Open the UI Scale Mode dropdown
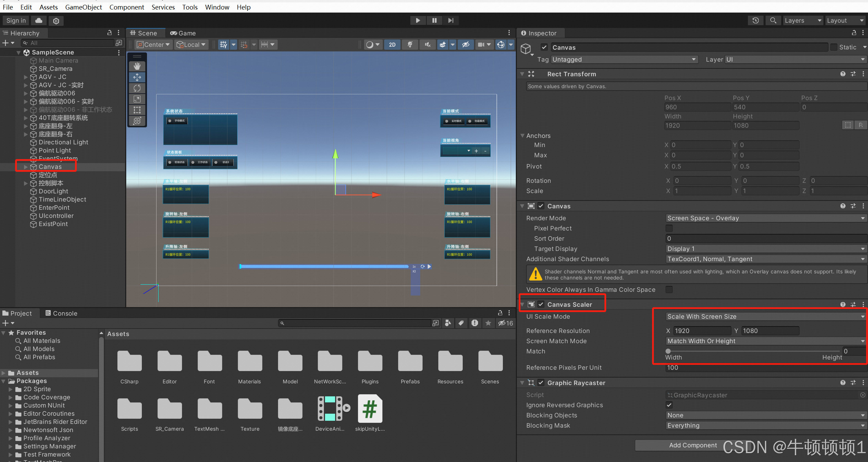This screenshot has width=868, height=462. click(765, 317)
